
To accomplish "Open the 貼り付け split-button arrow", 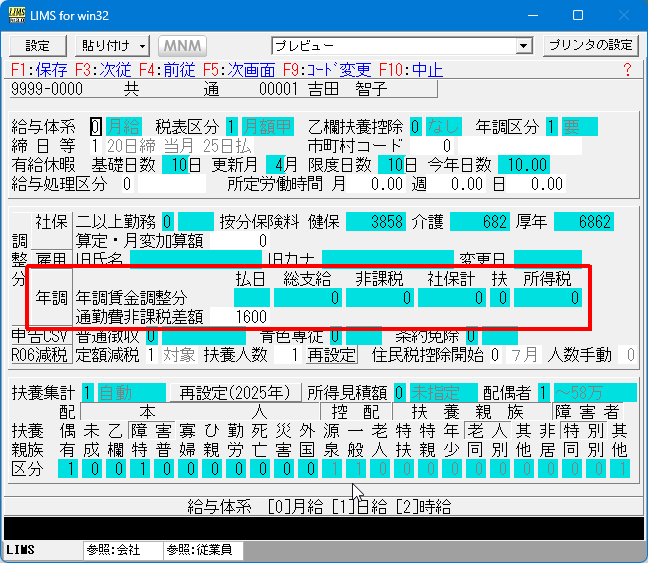I will pyautogui.click(x=143, y=46).
